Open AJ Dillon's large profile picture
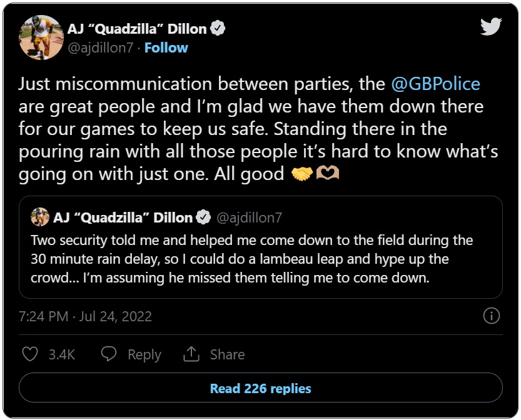The height and width of the screenshot is (420, 521). point(41,37)
